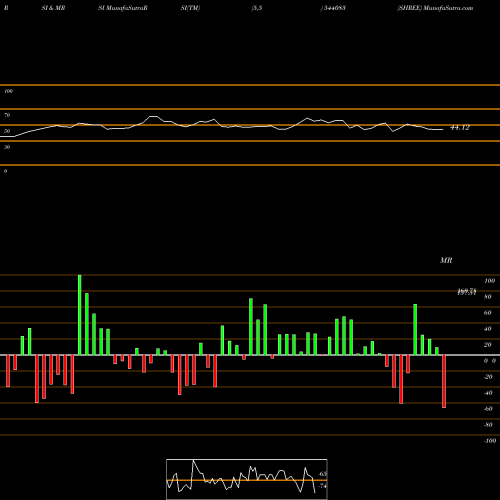Click the RSI axis label 30

(7, 147)
